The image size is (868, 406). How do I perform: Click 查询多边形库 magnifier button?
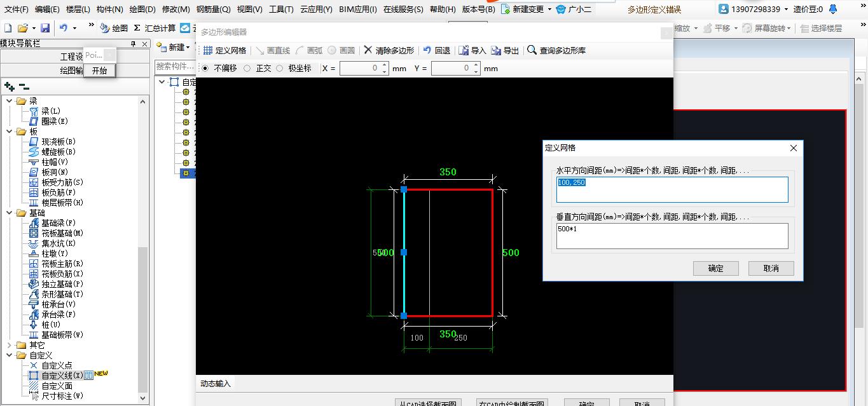click(557, 50)
